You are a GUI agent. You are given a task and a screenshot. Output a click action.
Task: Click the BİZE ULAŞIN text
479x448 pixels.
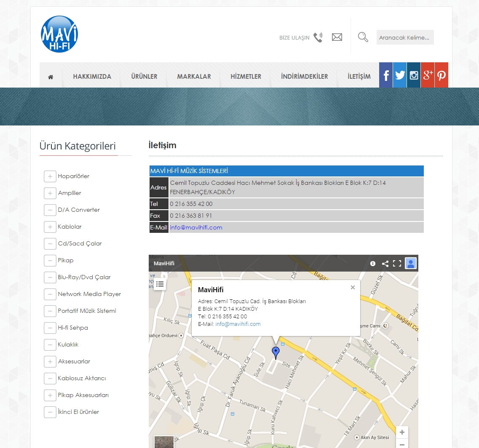point(294,37)
